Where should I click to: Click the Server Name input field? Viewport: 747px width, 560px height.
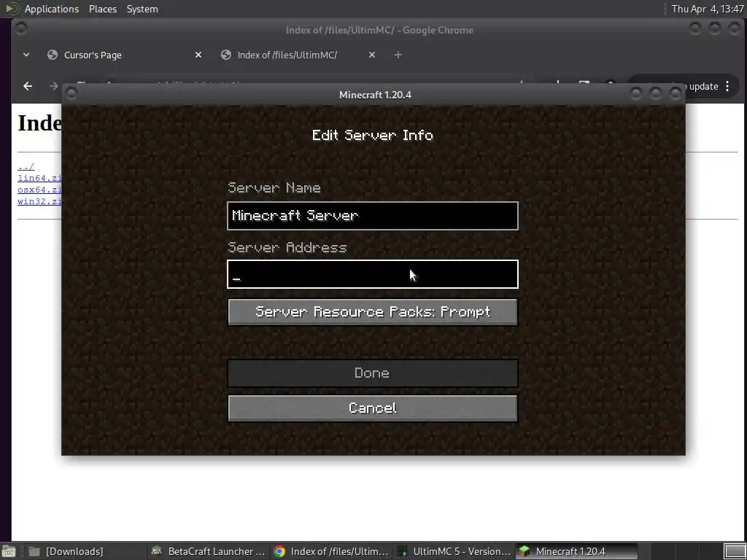pyautogui.click(x=373, y=216)
